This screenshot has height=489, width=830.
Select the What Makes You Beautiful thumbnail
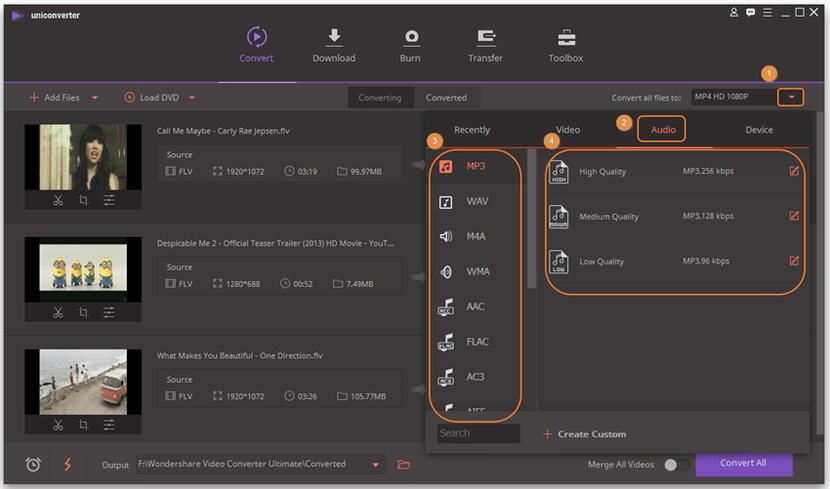click(83, 381)
